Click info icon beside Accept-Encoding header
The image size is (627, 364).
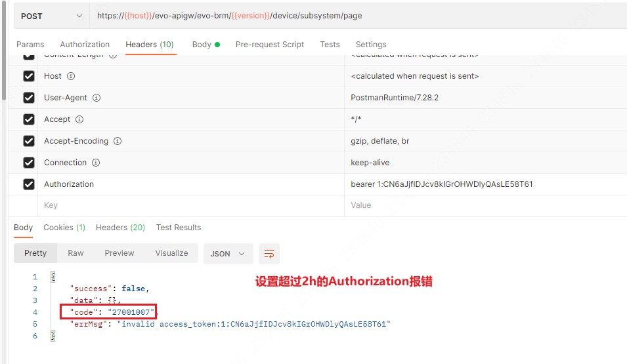(x=118, y=141)
